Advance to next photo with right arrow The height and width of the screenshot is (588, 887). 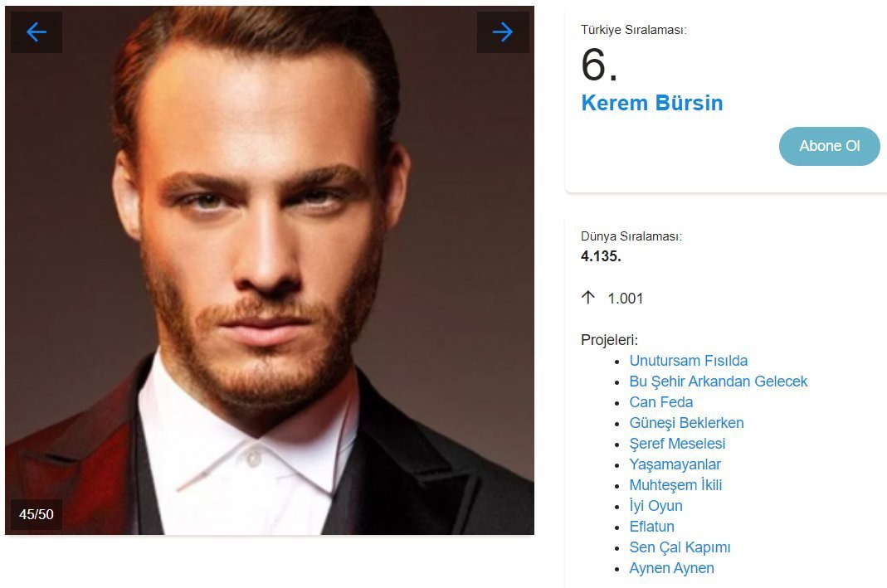(503, 32)
